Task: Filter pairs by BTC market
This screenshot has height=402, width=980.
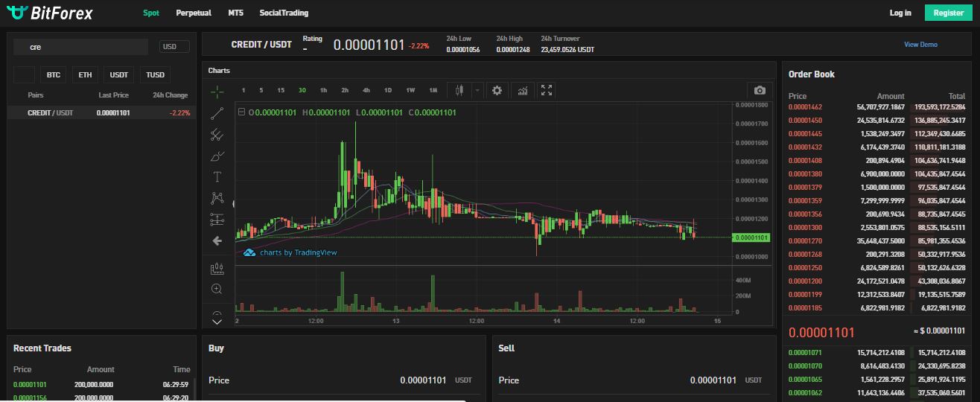Action: point(54,74)
